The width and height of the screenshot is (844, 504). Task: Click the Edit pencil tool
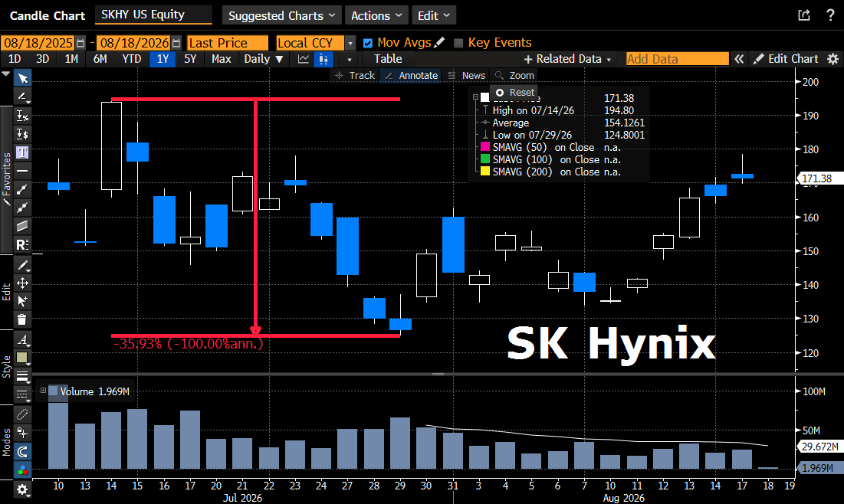pyautogui.click(x=22, y=265)
